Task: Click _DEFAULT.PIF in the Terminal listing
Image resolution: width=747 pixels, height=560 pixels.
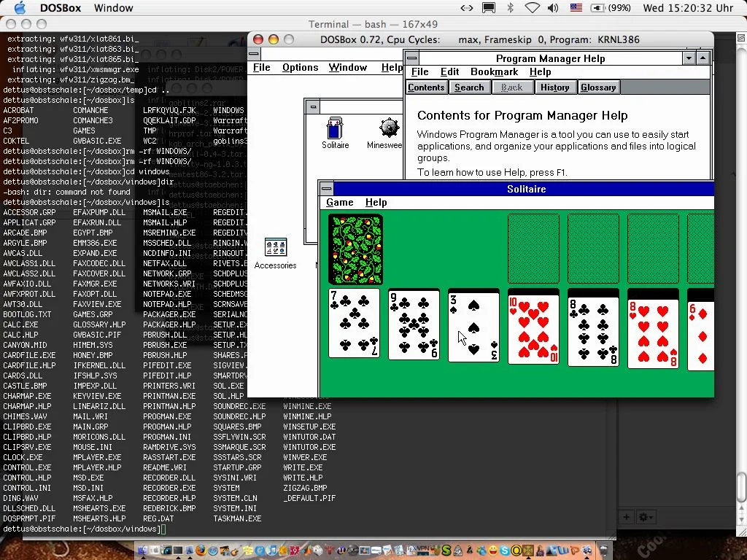Action: pos(309,498)
